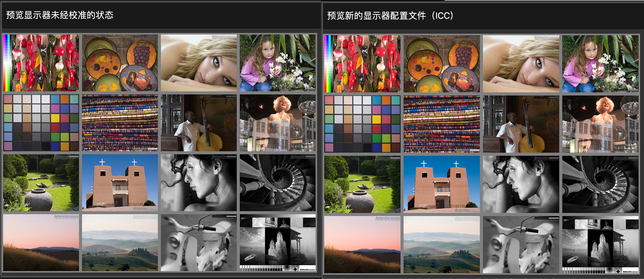
Task: Open pink sunset landscape in ICC panel
Action: (x=362, y=245)
